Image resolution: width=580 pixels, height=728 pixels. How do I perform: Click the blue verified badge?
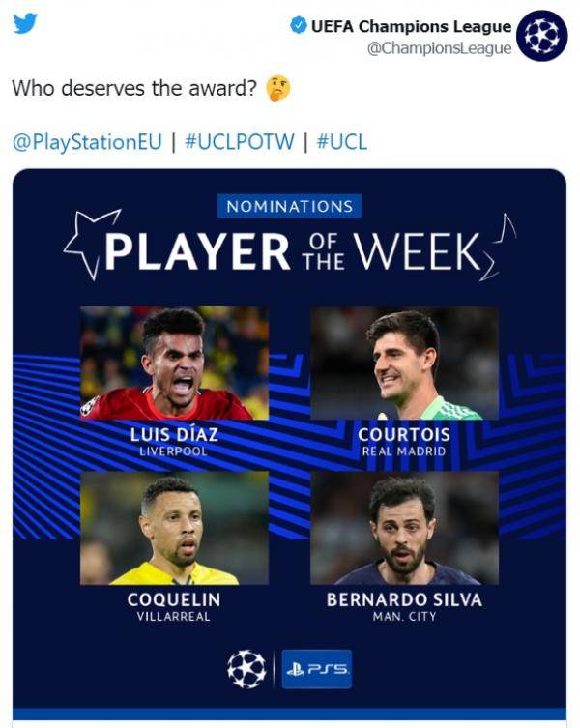click(299, 26)
